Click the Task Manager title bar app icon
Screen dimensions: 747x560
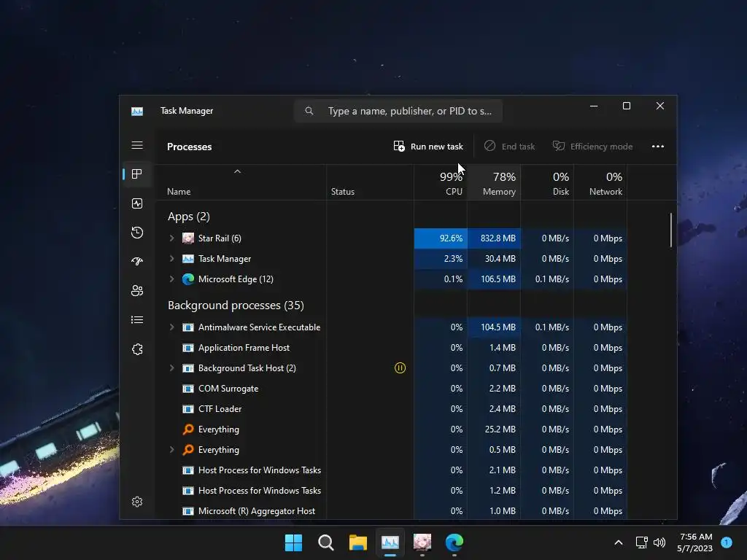coord(137,111)
